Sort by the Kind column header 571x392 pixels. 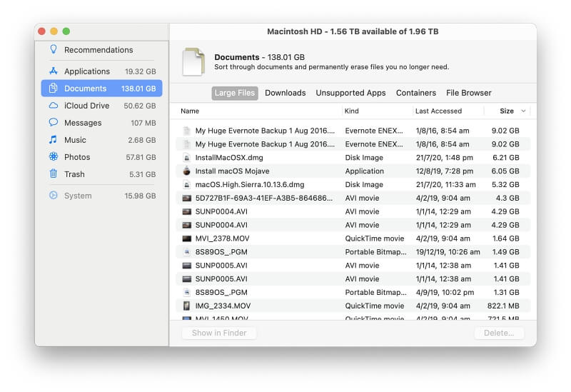(351, 111)
